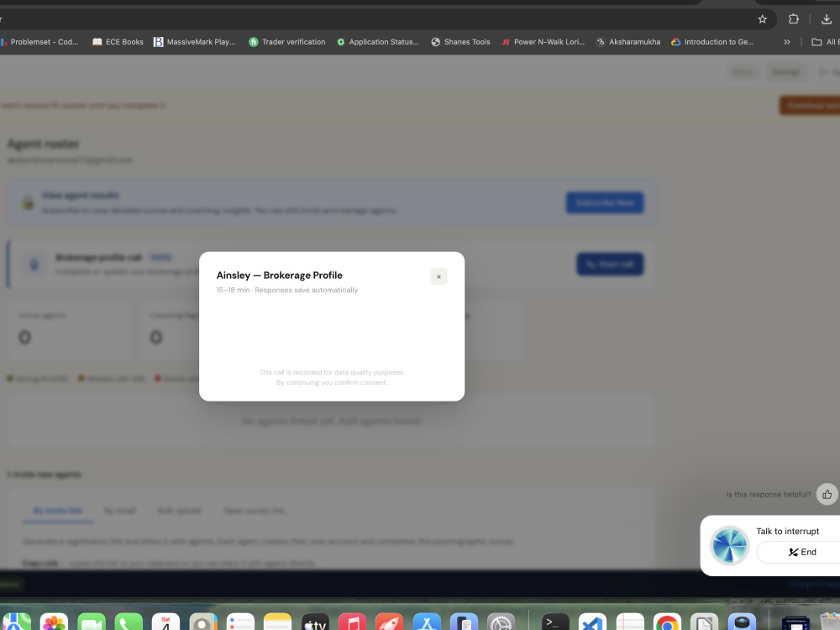Click the call recording consent notice
The height and width of the screenshot is (630, 840).
(x=332, y=377)
